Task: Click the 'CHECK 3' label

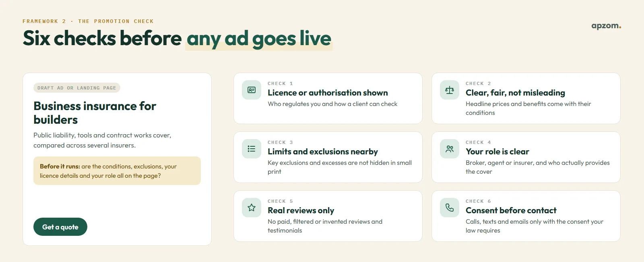Action: [280, 142]
